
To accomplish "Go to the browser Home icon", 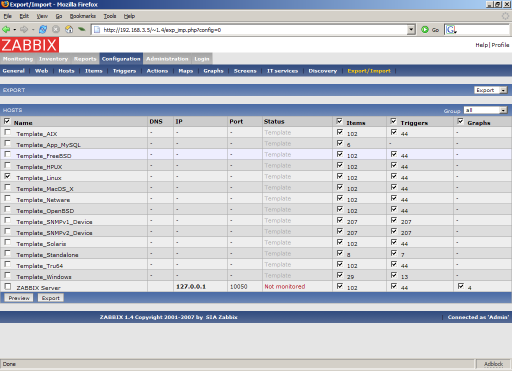I will pos(69,29).
